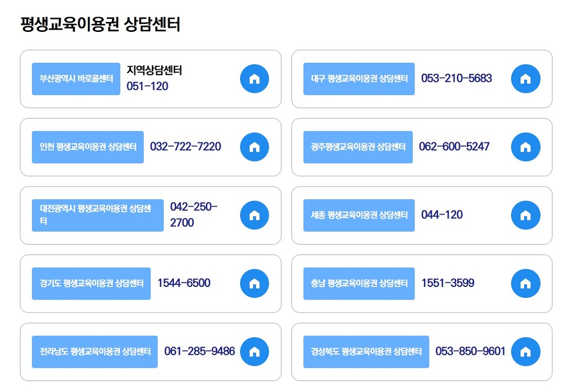The width and height of the screenshot is (565, 392).
Task: Click the home icon for 전라남도 상담센터
Action: [x=254, y=351]
